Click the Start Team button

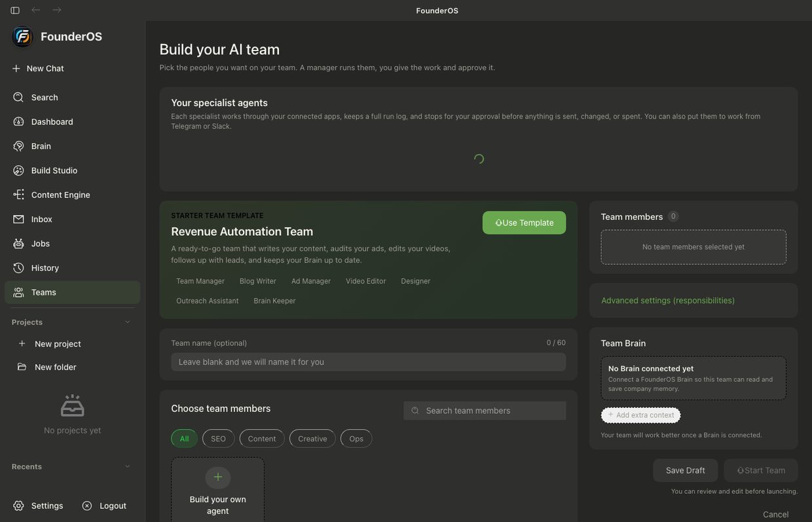point(761,470)
